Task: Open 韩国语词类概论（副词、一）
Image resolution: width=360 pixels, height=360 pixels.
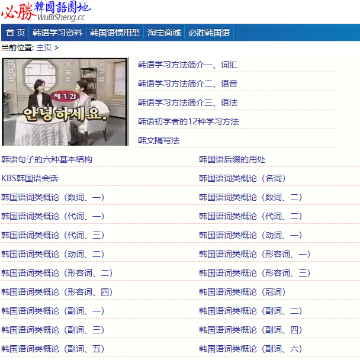Action: point(53,312)
